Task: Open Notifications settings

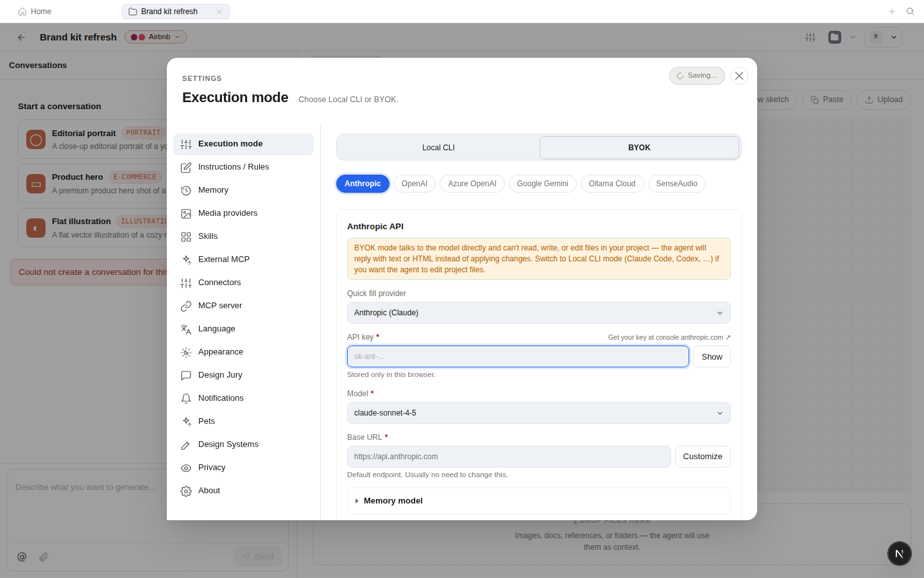Action: (243, 398)
